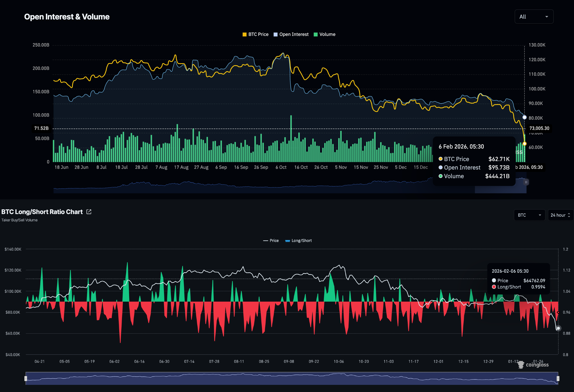This screenshot has width=574, height=392.
Task: Toggle the BTC Price series label in legend
Action: [x=258, y=35]
